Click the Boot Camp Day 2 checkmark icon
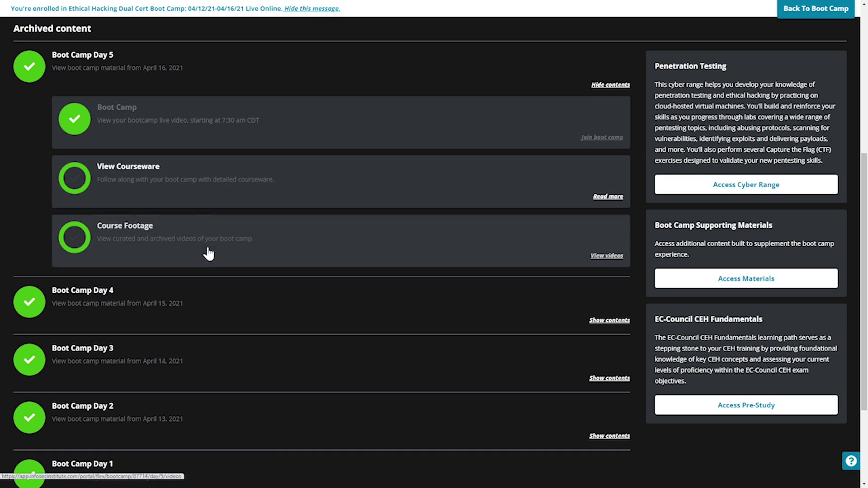Viewport: 868px width, 488px height. point(29,418)
